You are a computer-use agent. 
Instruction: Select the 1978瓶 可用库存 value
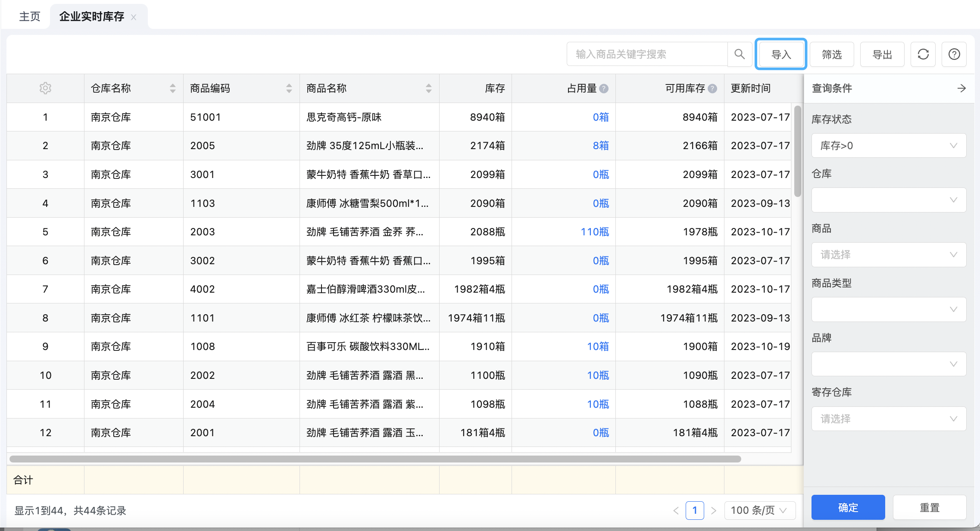pos(700,232)
